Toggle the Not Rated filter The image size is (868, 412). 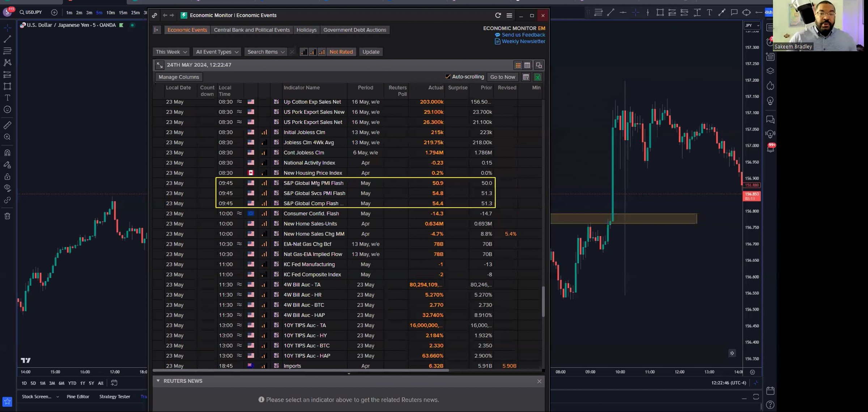(x=341, y=52)
